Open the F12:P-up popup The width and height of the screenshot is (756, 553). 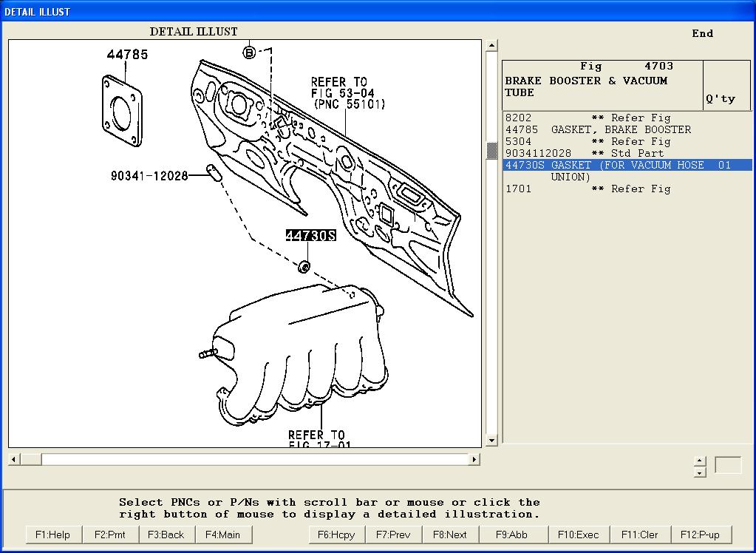click(x=701, y=535)
